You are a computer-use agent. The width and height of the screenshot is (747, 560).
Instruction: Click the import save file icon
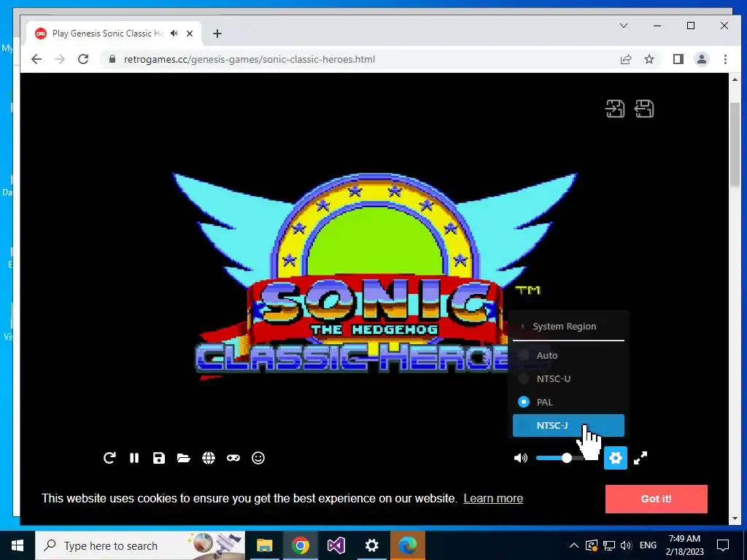615,108
